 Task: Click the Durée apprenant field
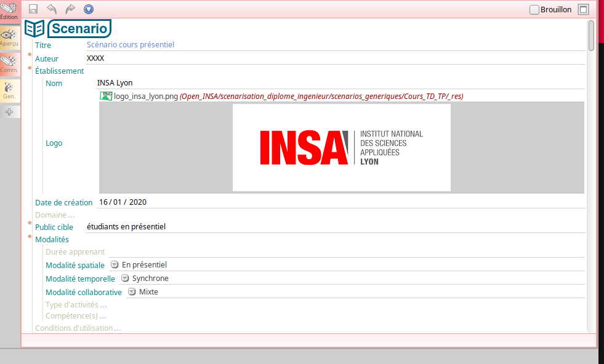point(347,252)
